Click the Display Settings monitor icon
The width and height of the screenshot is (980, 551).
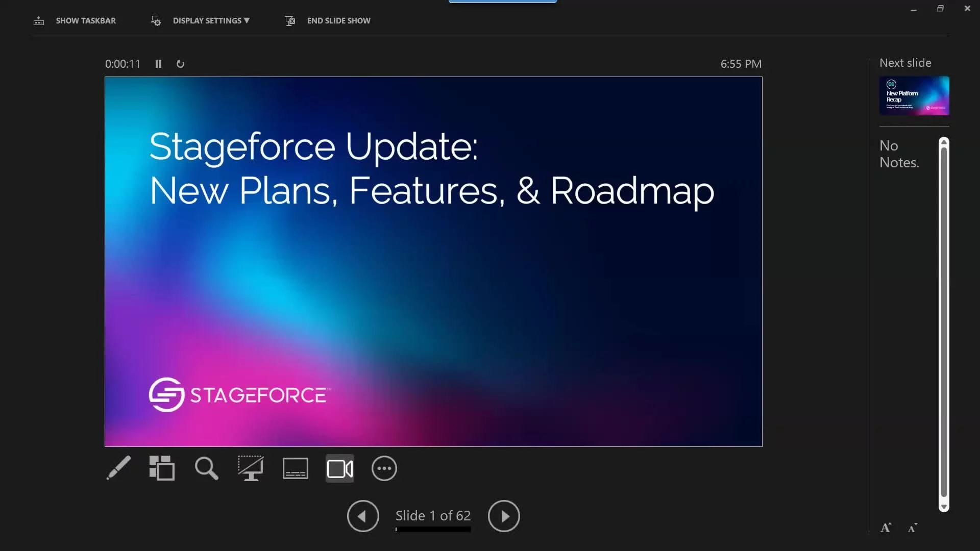pos(156,20)
